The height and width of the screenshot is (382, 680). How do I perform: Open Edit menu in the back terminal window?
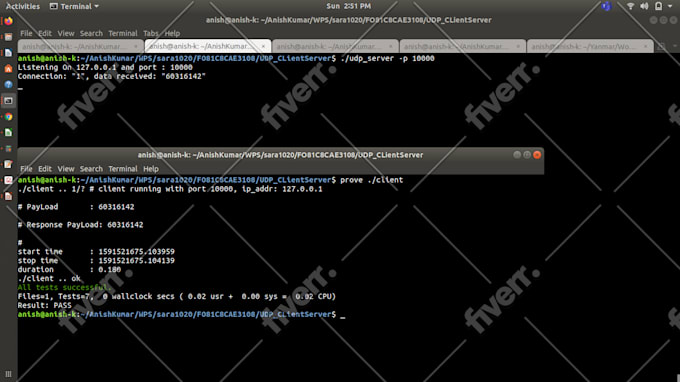point(45,33)
